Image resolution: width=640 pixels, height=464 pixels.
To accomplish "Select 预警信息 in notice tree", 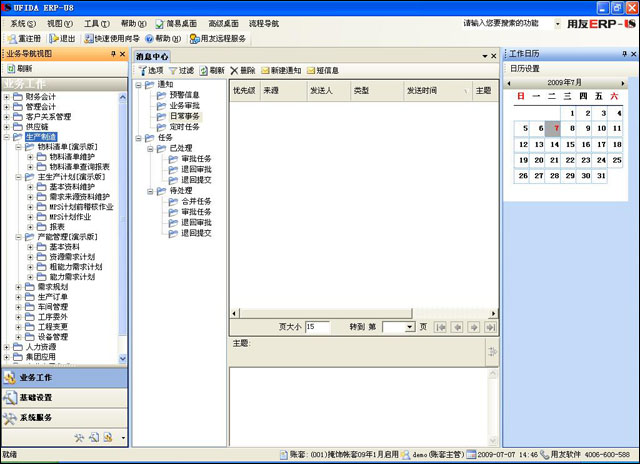I will (184, 95).
